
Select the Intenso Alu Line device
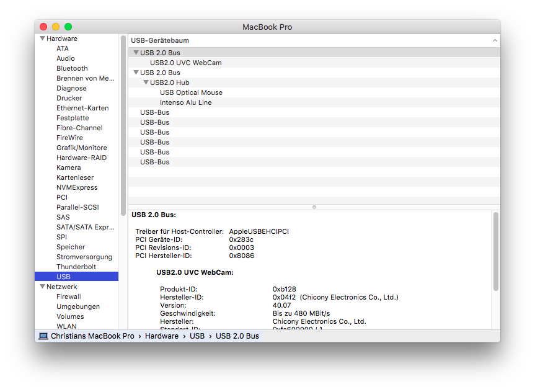coord(185,102)
